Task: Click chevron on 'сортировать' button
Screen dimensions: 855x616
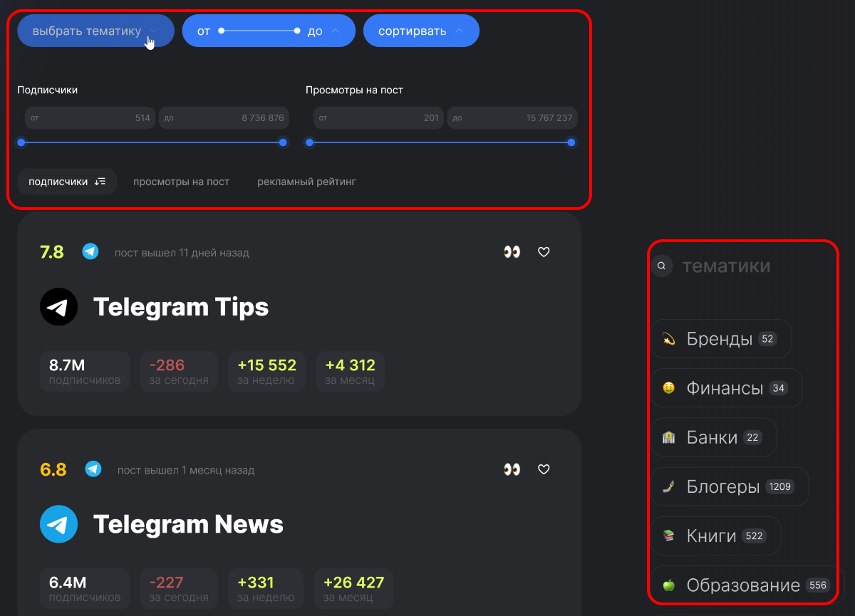Action: tap(460, 31)
